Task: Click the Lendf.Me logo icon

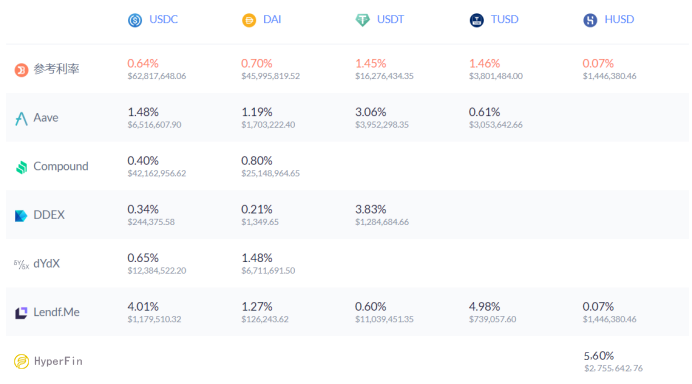Action: click(21, 313)
